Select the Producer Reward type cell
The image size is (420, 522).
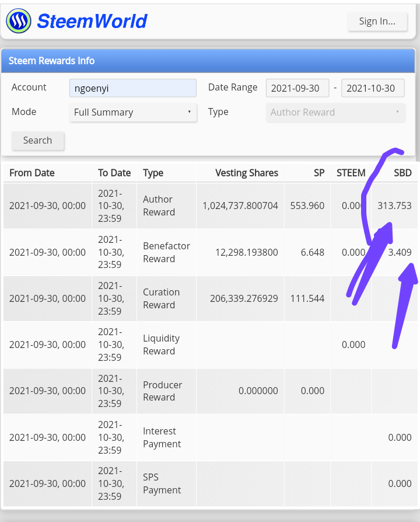pyautogui.click(x=166, y=391)
